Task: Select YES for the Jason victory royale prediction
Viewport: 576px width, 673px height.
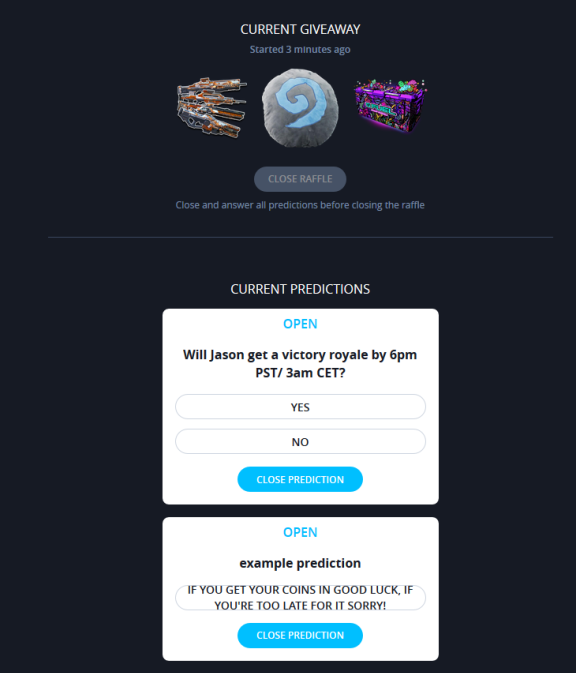Action: [300, 407]
